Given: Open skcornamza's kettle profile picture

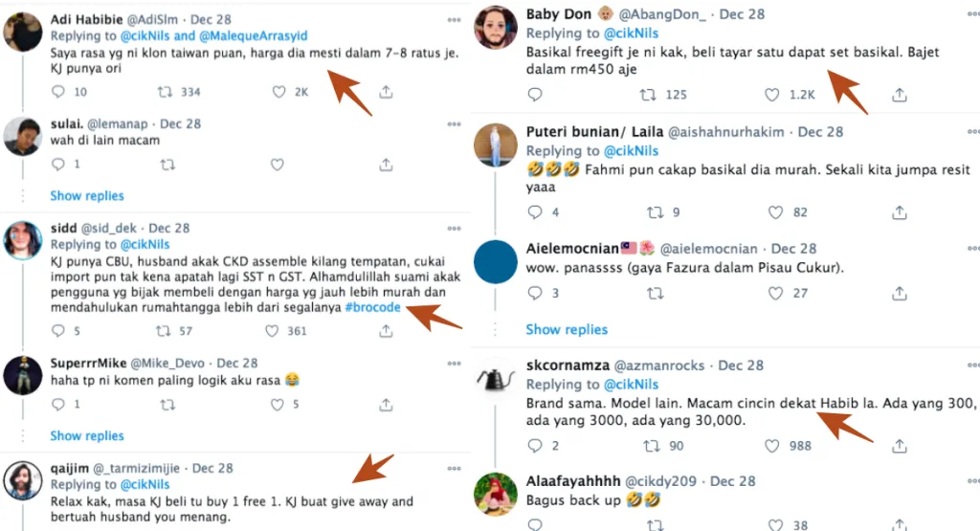Looking at the screenshot, I should 496,380.
